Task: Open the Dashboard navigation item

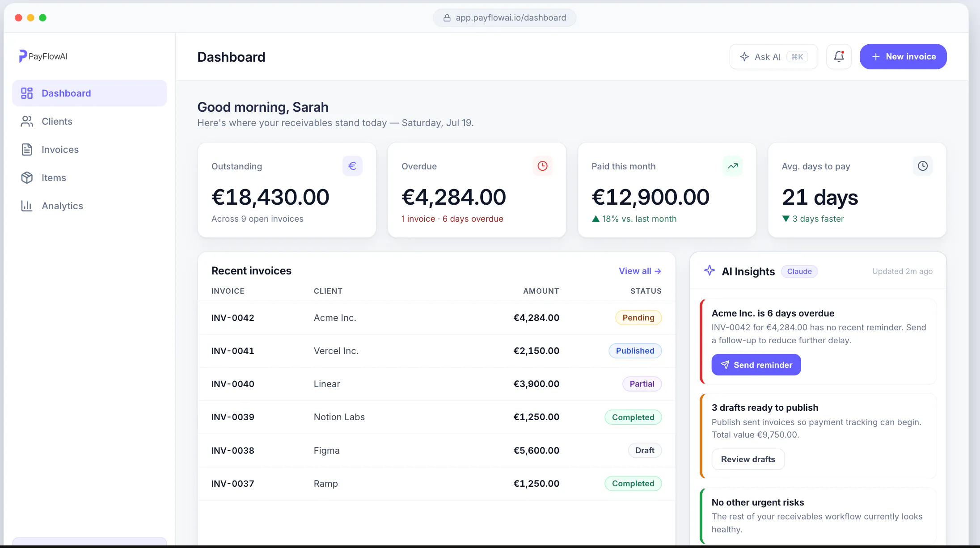Action: pyautogui.click(x=89, y=93)
